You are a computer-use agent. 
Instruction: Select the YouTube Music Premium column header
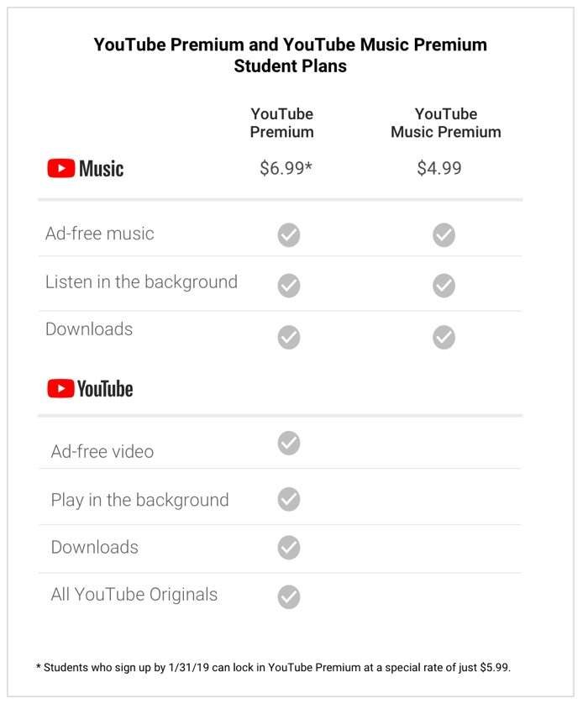tap(446, 123)
